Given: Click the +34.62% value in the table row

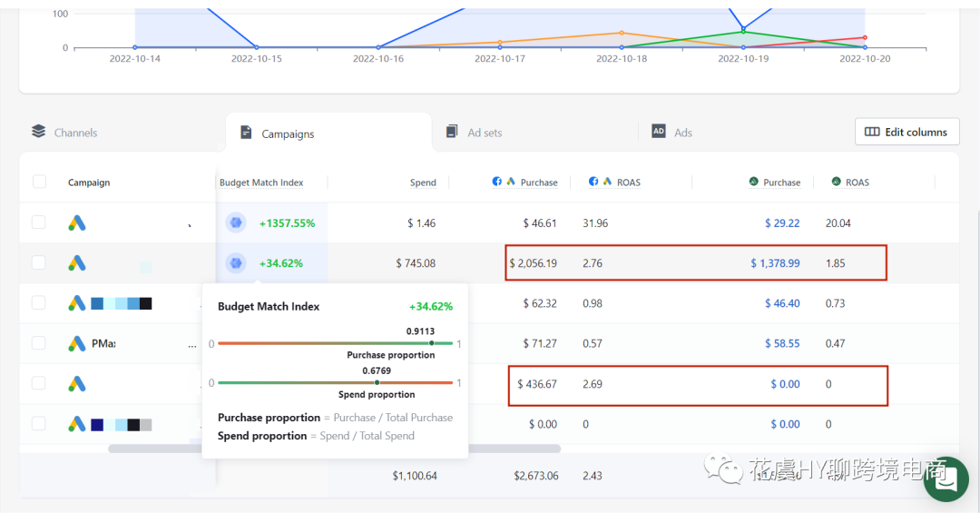Looking at the screenshot, I should [280, 262].
